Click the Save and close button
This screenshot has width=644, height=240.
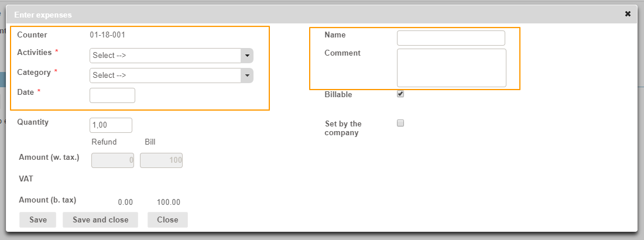tap(100, 220)
